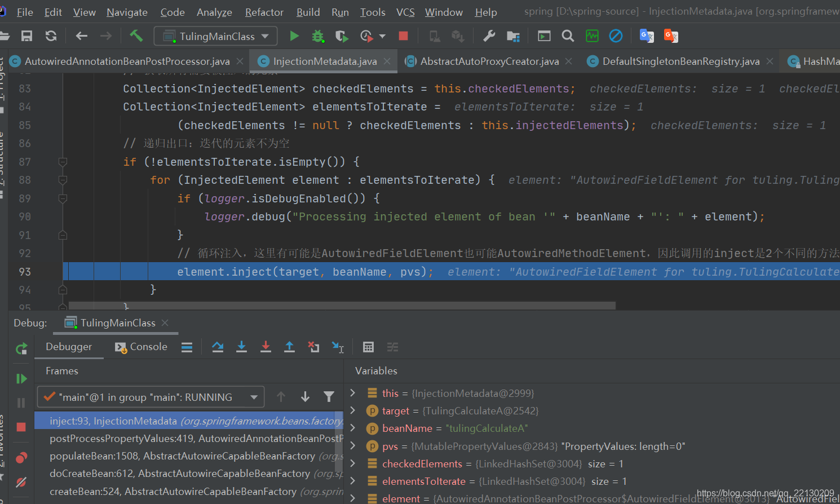This screenshot has width=840, height=504.
Task: Expand the 'this' variable node
Action: pos(353,393)
